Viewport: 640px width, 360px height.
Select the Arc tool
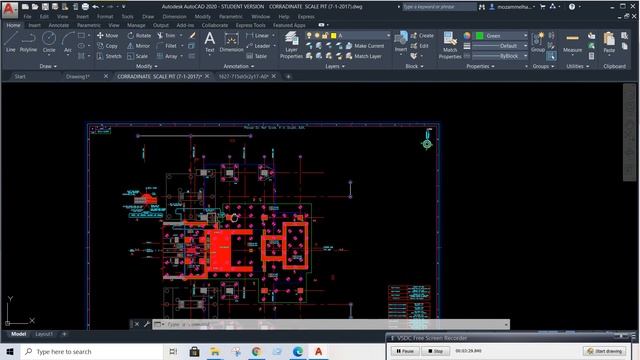point(68,42)
